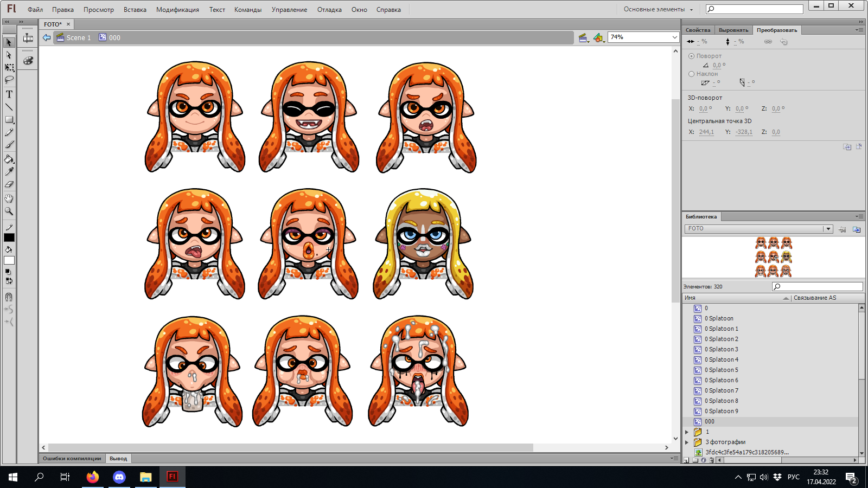This screenshot has height=488, width=868.
Task: Pick the Lasso tool
Action: click(9, 80)
